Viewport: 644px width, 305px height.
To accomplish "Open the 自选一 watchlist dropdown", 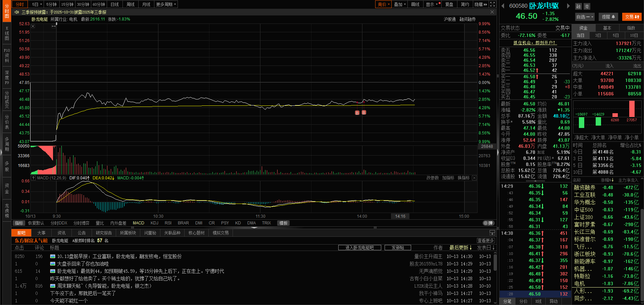I will tap(585, 17).
